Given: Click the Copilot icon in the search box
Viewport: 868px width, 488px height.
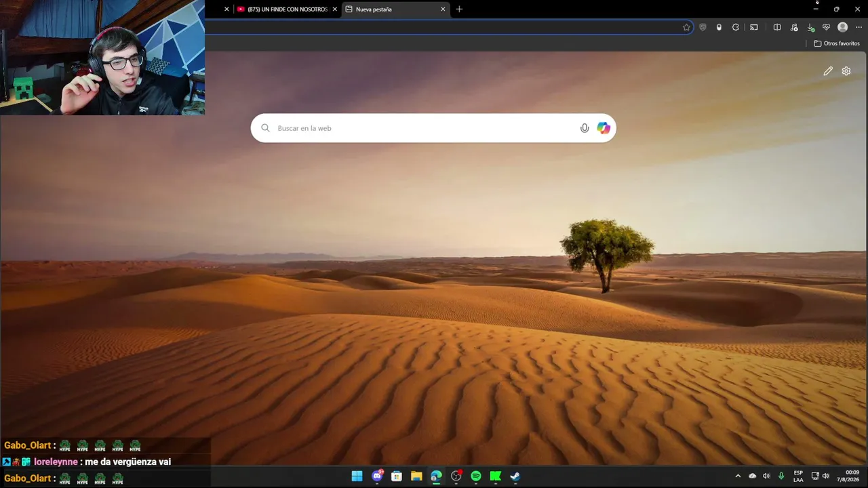Looking at the screenshot, I should 604,128.
